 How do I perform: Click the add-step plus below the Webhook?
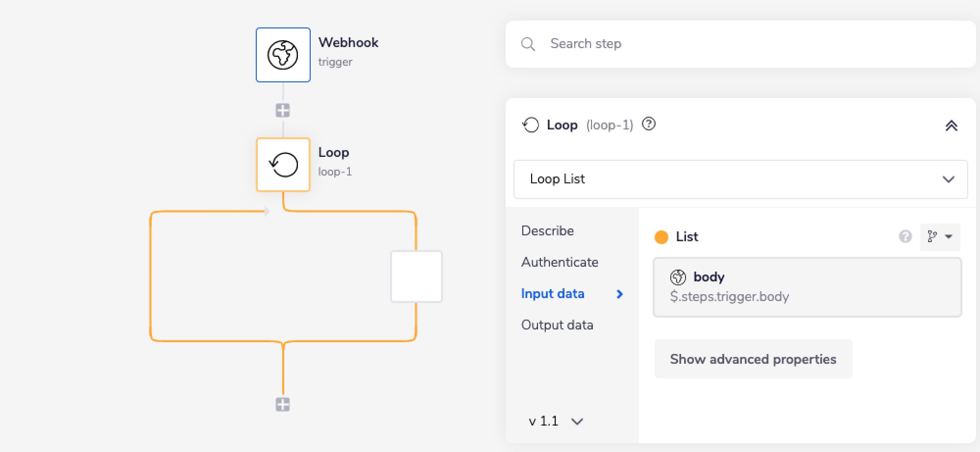coord(283,110)
